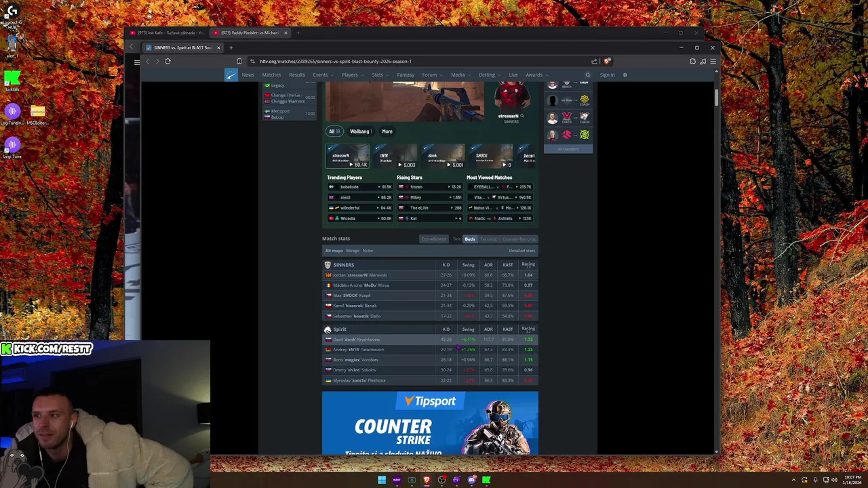Select the Wallbang highlights filter
The height and width of the screenshot is (488, 868).
click(361, 131)
